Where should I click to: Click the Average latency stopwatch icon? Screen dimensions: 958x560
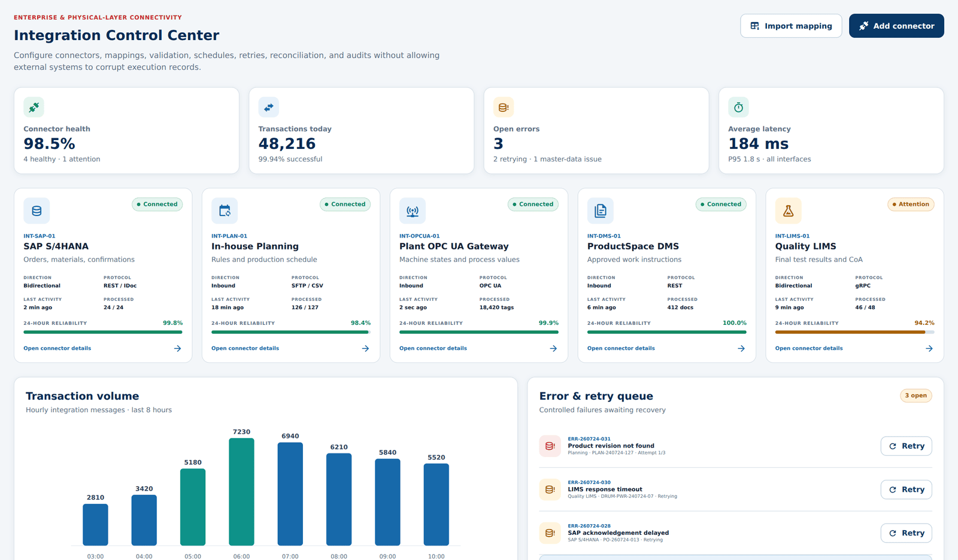click(738, 107)
